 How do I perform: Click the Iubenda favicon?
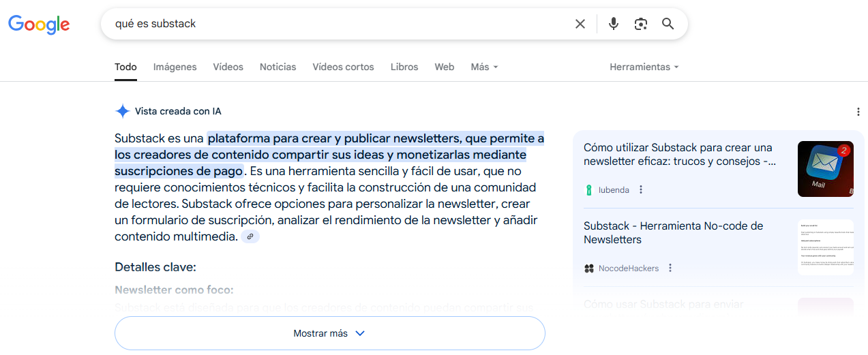point(589,189)
